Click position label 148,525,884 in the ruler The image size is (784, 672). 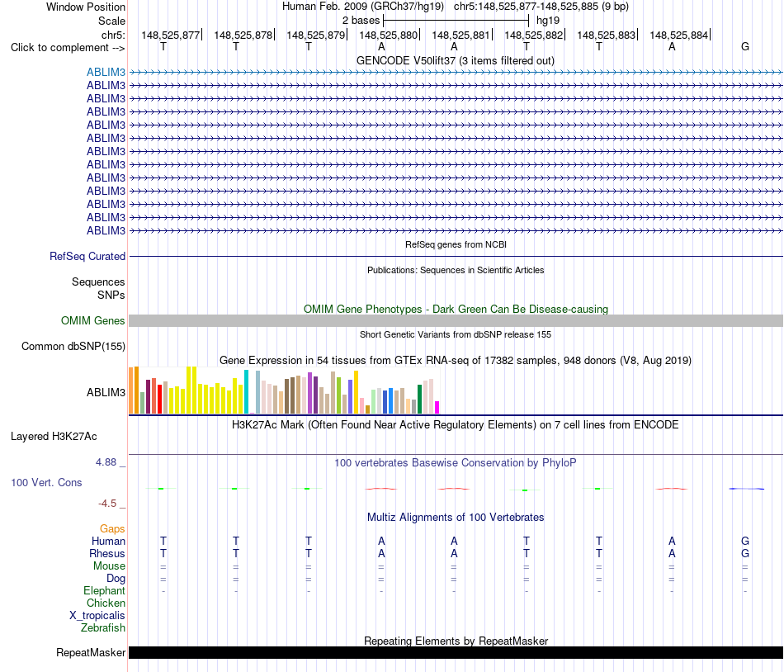[x=679, y=35]
